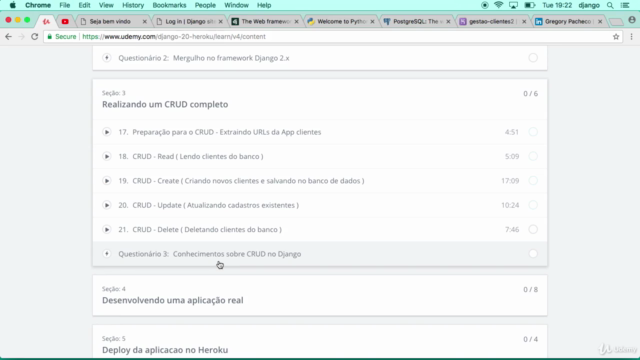Screen dimensions: 640x360
Task: Click the AirPlay display icon in menu bar
Action: [513, 5]
